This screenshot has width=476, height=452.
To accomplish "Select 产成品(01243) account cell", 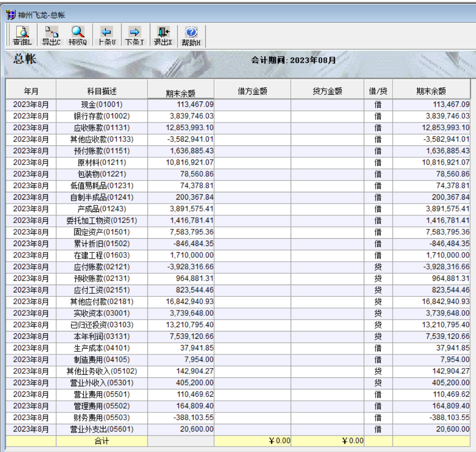I will coord(102,209).
